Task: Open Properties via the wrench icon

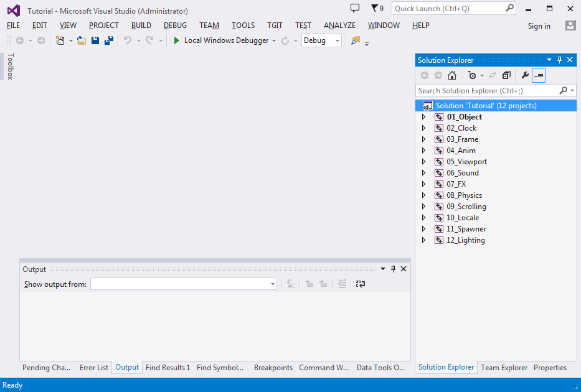Action: (525, 75)
